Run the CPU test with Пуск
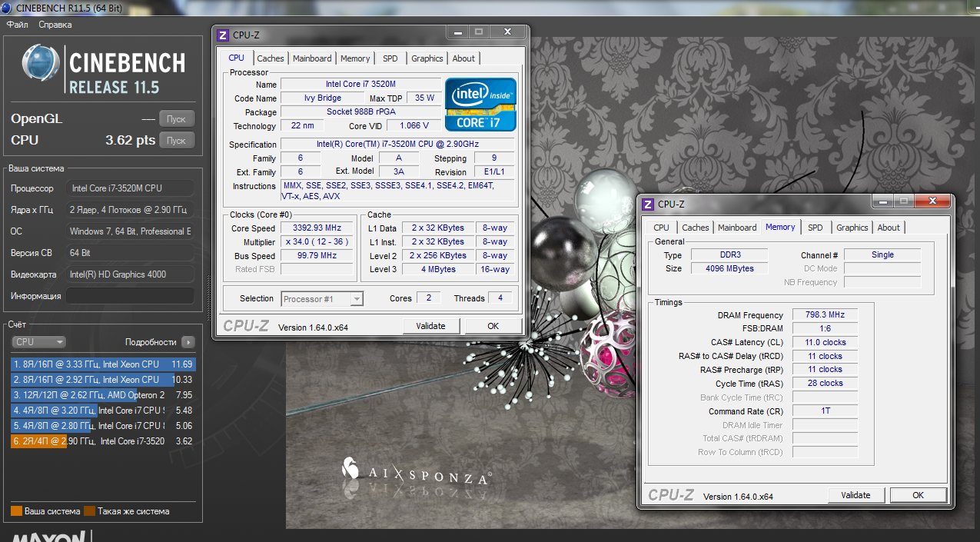980x542 pixels. click(x=176, y=141)
